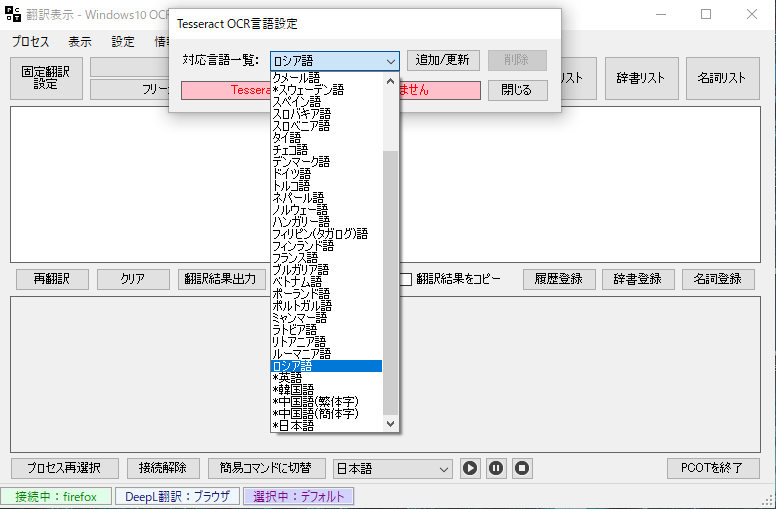Click the DeepL翻訳：ブラウザ status label
This screenshot has width=776, height=509.
pyautogui.click(x=177, y=496)
